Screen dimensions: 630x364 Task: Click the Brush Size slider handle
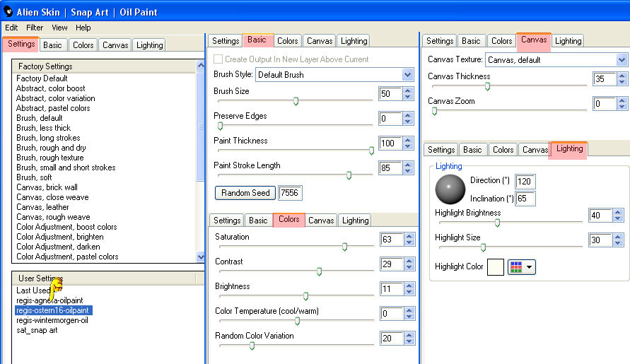coord(296,101)
